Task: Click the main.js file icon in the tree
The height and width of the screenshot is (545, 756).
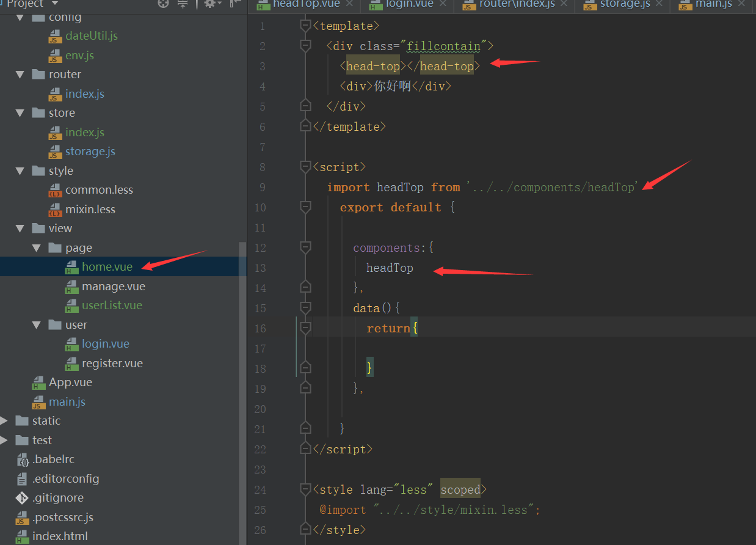Action: click(39, 402)
